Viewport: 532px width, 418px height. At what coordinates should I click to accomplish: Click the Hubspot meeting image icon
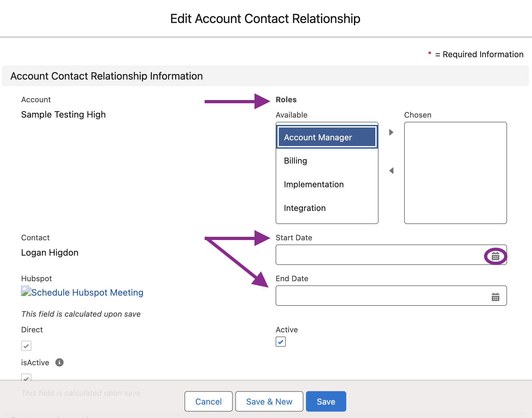tap(26, 291)
